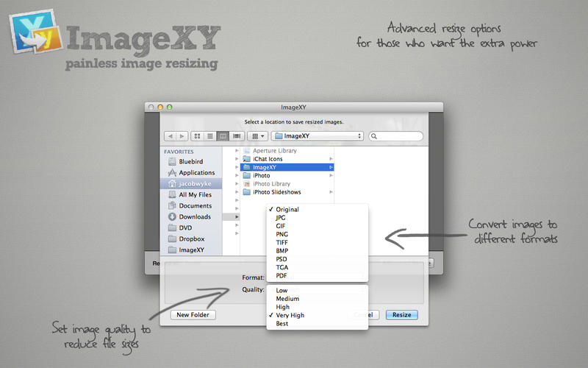
Task: Expand the iChat Icons folder arrow
Action: click(331, 159)
